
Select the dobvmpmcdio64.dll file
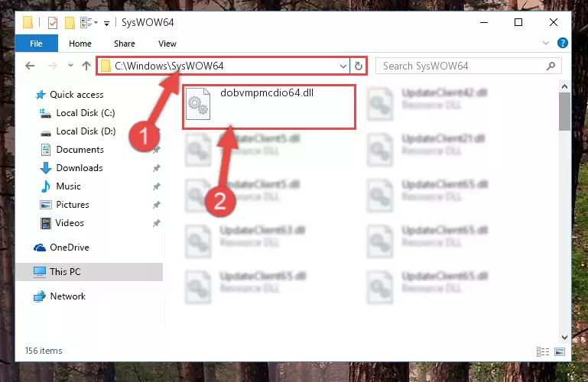pyautogui.click(x=269, y=107)
